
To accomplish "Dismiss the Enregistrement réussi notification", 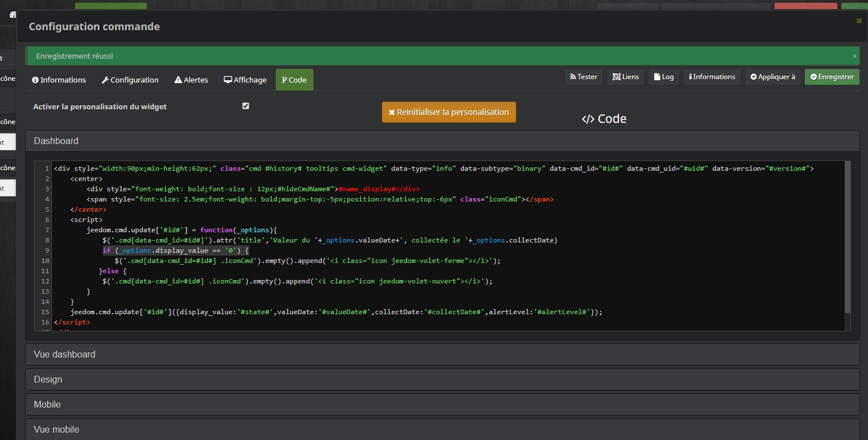I will (x=854, y=56).
